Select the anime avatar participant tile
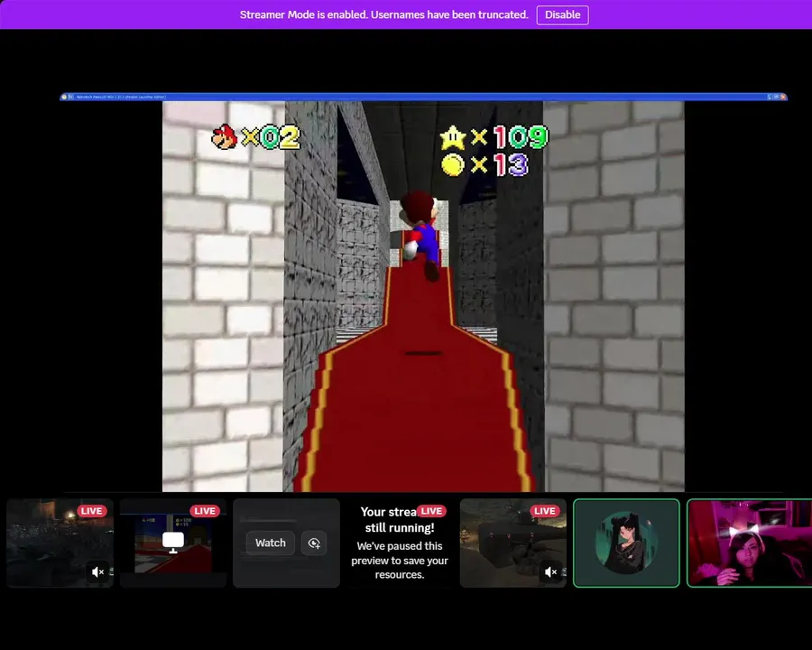 pos(626,543)
